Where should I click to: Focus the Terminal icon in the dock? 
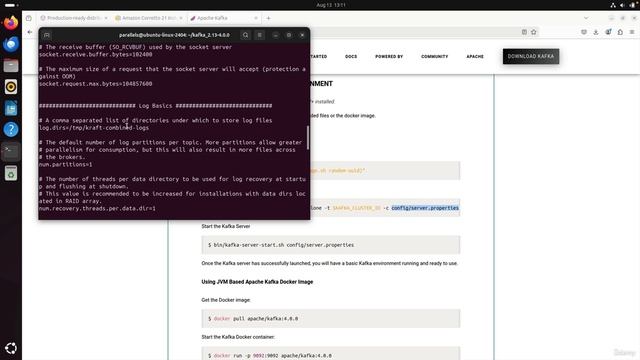coord(11,151)
